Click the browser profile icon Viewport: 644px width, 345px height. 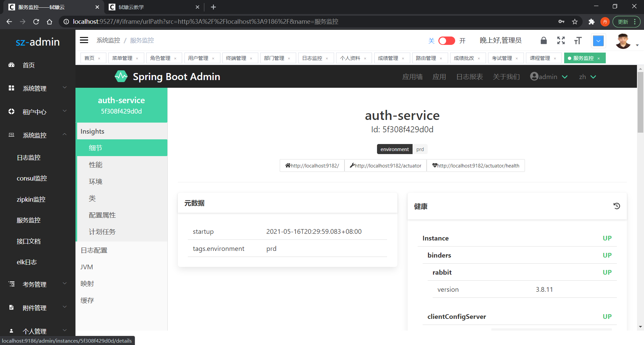pyautogui.click(x=605, y=22)
